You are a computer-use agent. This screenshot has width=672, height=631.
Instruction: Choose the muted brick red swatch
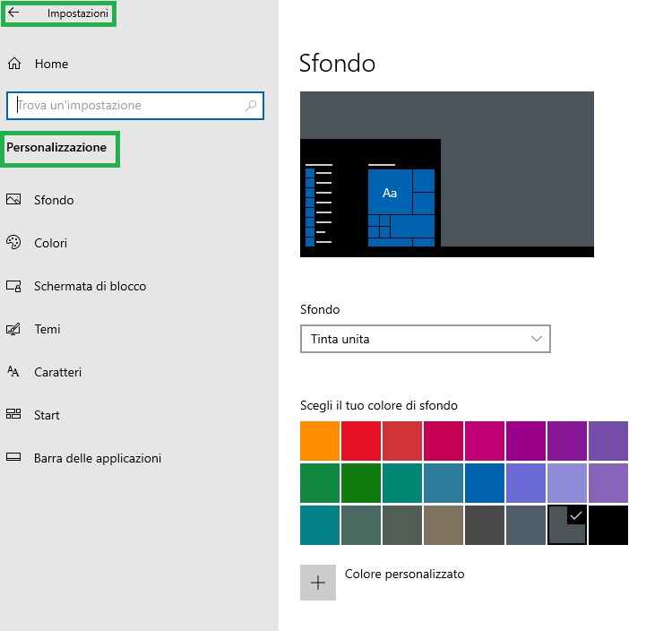[402, 441]
